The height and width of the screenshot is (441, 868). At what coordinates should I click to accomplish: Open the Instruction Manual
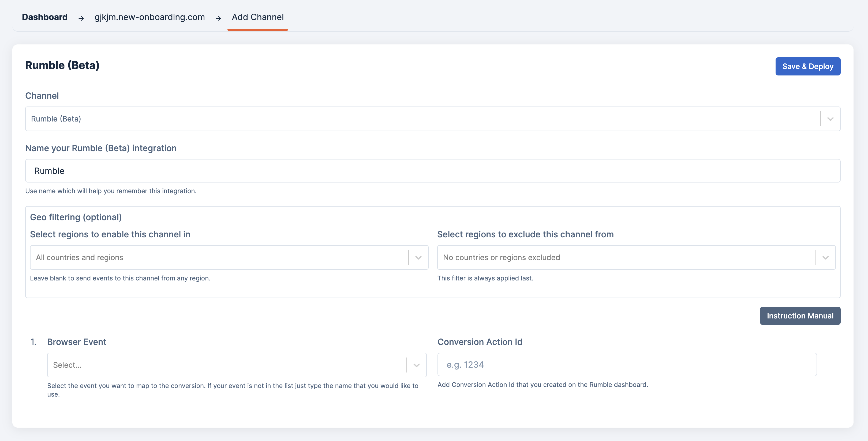[800, 315]
